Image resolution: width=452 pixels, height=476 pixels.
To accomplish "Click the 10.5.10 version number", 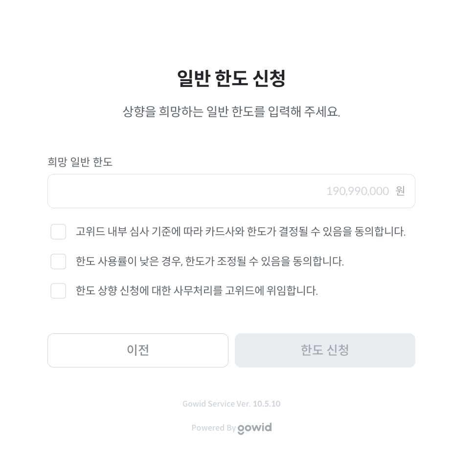I will click(267, 404).
